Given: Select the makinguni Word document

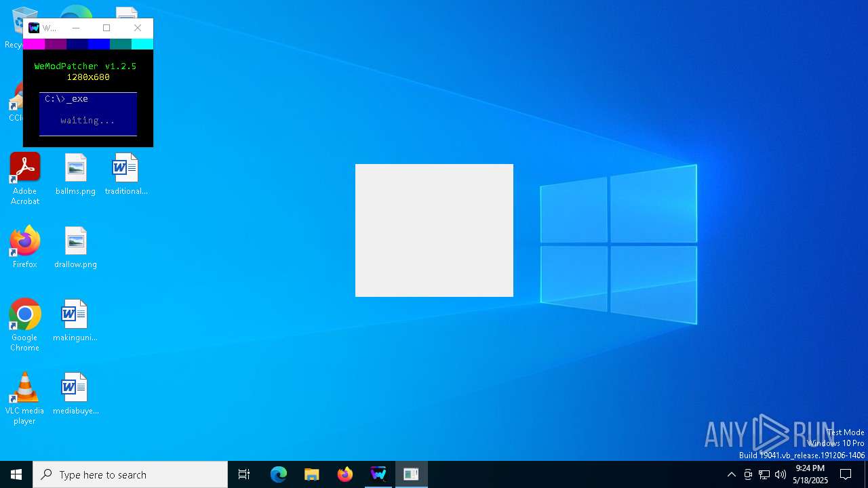Looking at the screenshot, I should click(75, 321).
